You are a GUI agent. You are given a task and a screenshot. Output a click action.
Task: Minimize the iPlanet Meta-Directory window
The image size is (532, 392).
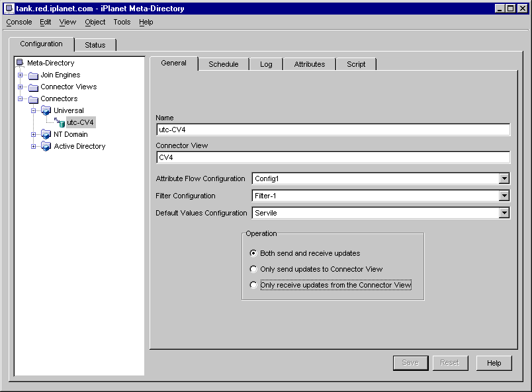coord(500,9)
